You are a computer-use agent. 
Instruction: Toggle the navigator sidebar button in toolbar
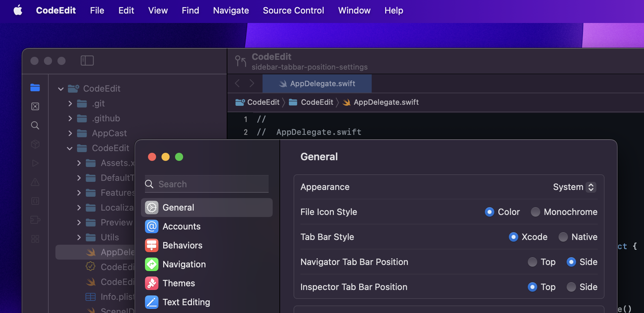(87, 61)
